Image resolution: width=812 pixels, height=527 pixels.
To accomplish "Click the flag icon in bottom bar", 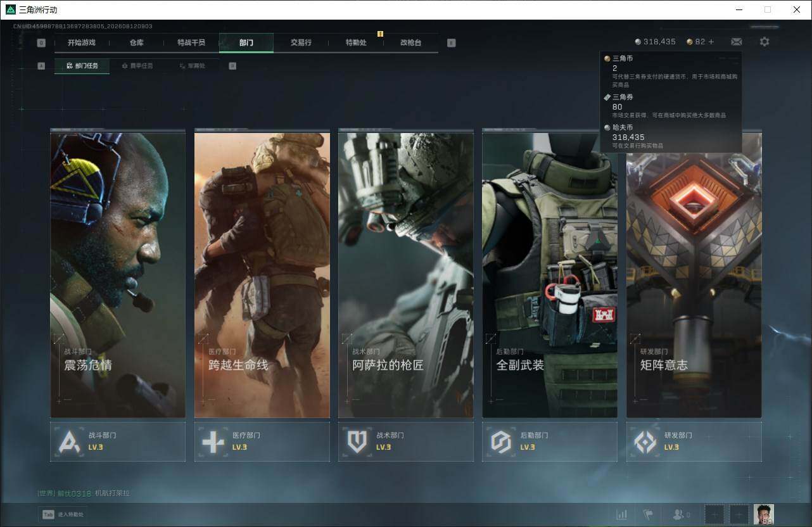I will click(648, 514).
